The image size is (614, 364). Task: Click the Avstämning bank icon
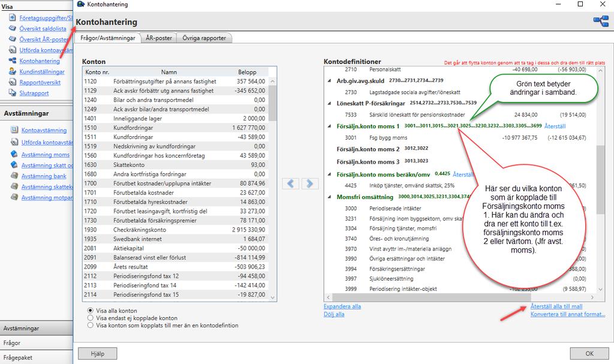[x=14, y=176]
